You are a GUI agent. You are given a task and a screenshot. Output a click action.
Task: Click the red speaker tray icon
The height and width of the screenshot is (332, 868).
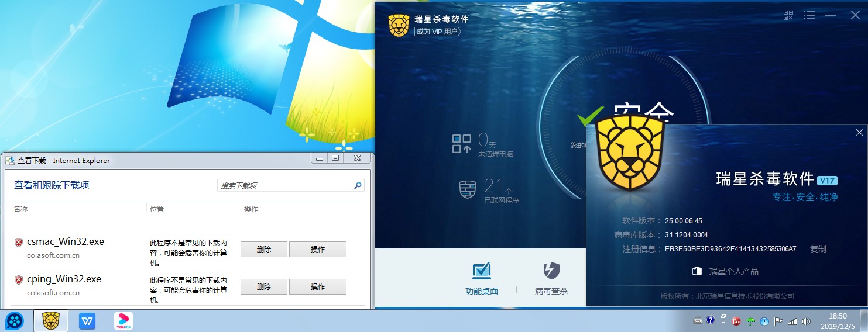pyautogui.click(x=736, y=321)
